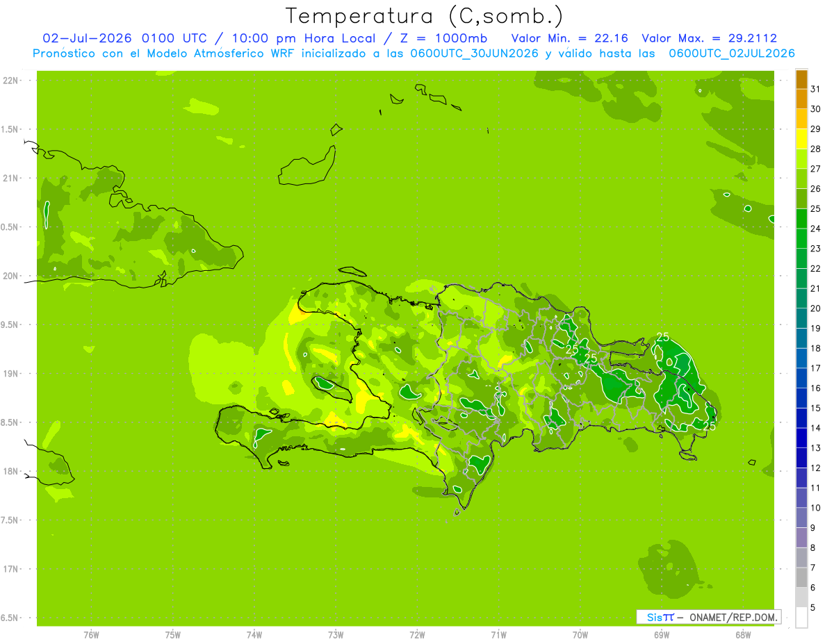
Task: Pick the teal legend swatch between 19 and 20
Action: [x=801, y=318]
